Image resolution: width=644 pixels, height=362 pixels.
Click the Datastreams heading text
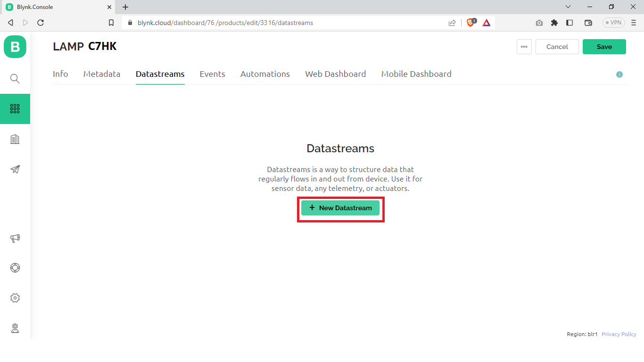click(340, 148)
